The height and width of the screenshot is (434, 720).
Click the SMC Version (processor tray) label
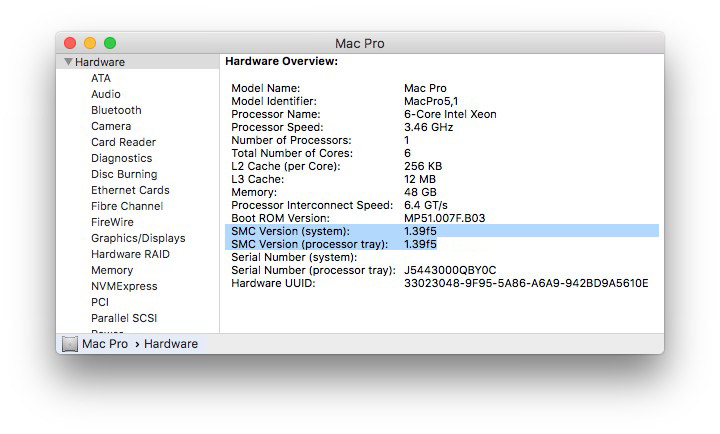point(309,244)
